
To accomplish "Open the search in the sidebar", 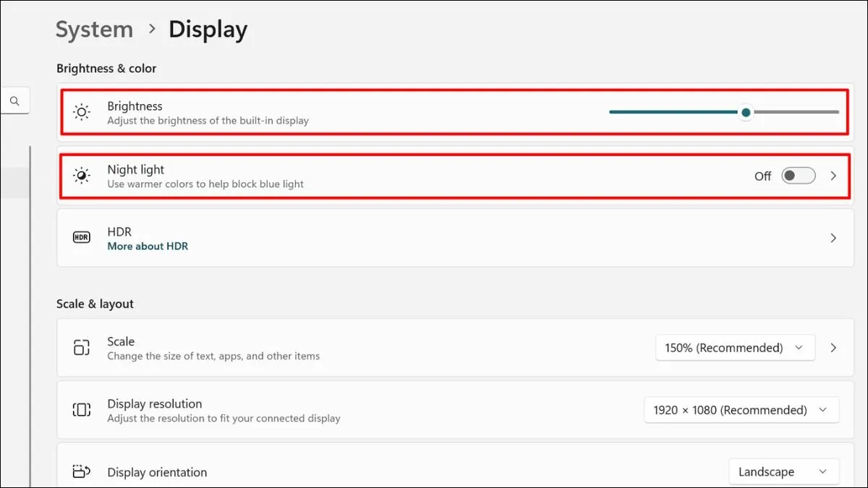I will [15, 100].
